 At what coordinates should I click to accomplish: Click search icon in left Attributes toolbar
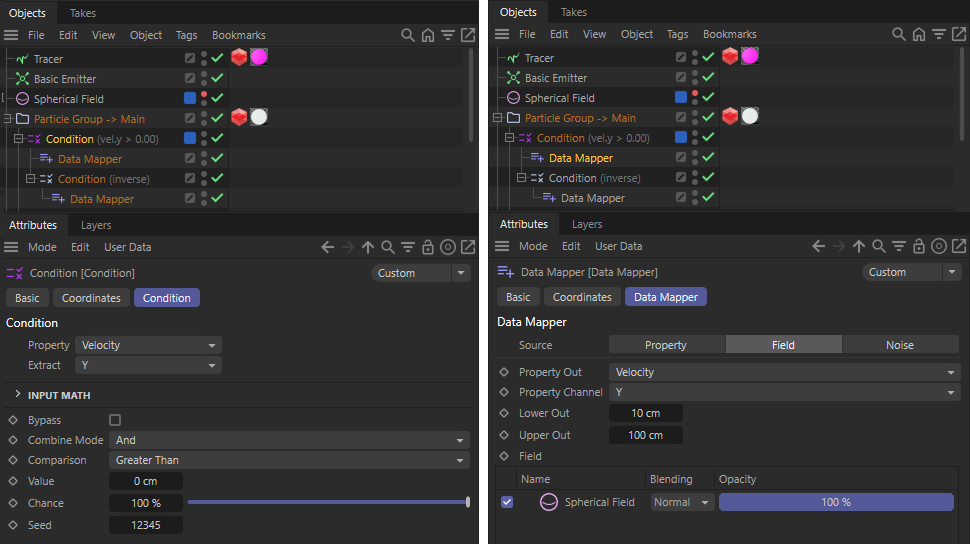(x=388, y=248)
